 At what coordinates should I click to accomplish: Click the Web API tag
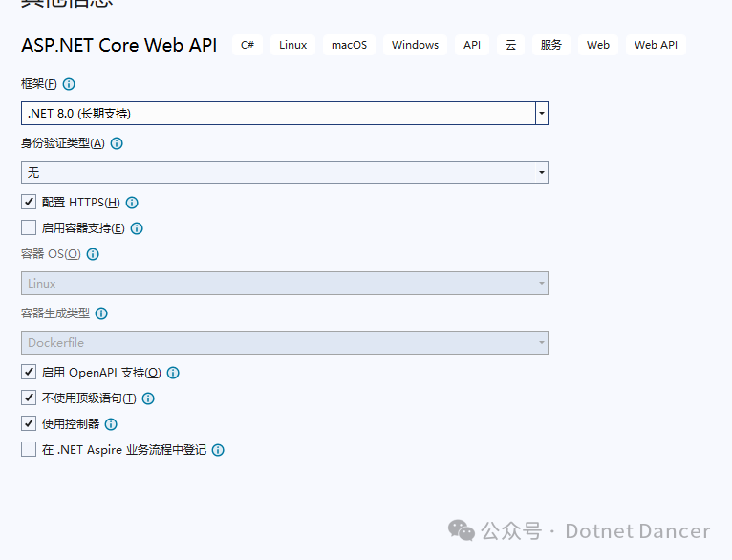(656, 45)
